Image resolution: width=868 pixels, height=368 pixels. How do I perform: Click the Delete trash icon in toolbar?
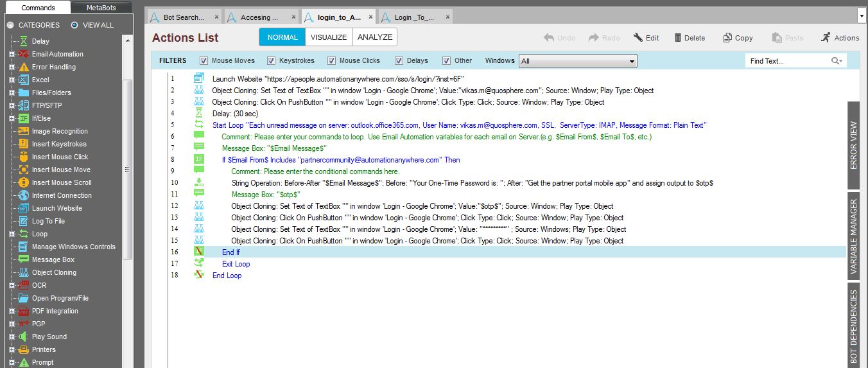(x=678, y=38)
